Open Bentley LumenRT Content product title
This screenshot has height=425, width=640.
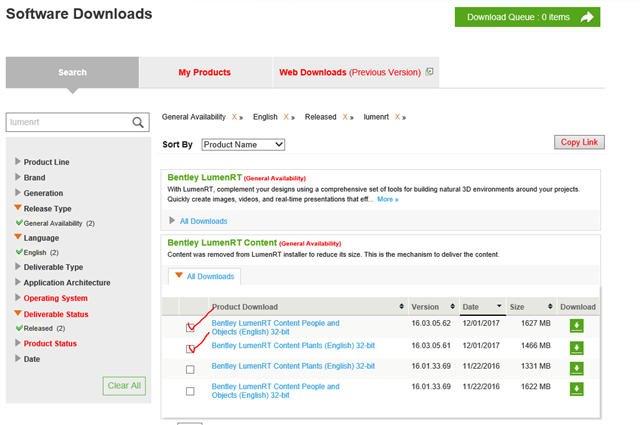point(222,243)
